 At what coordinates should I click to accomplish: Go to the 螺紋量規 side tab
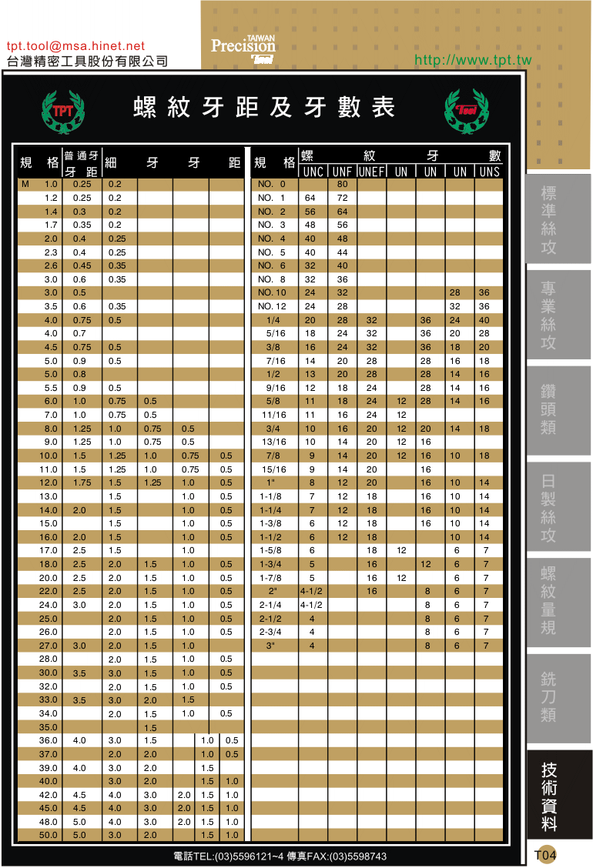pyautogui.click(x=558, y=603)
